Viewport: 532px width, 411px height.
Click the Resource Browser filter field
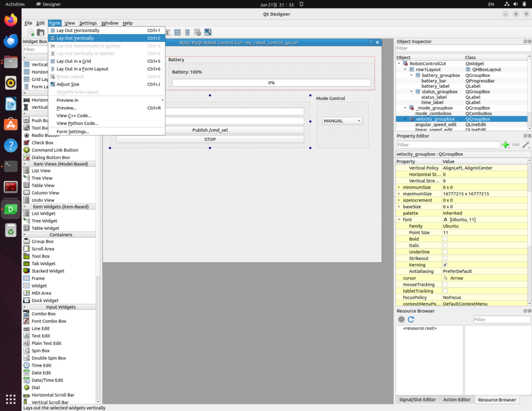point(501,320)
